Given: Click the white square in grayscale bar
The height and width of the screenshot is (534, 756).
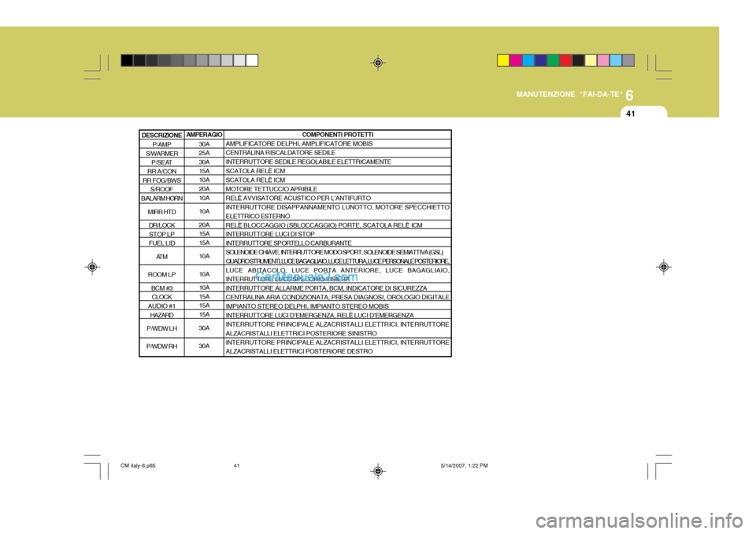Looking at the screenshot, I should click(252, 61).
